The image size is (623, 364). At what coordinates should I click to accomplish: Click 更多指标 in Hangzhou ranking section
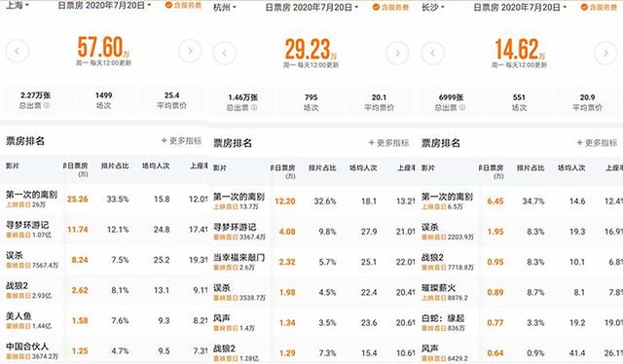click(x=389, y=143)
